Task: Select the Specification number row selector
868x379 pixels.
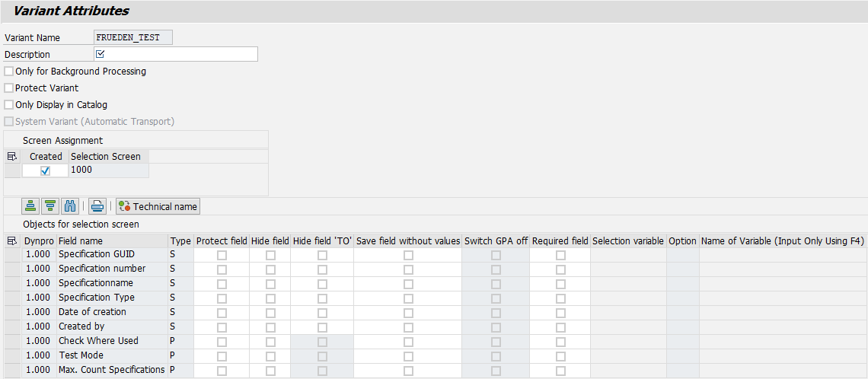Action: 11,269
